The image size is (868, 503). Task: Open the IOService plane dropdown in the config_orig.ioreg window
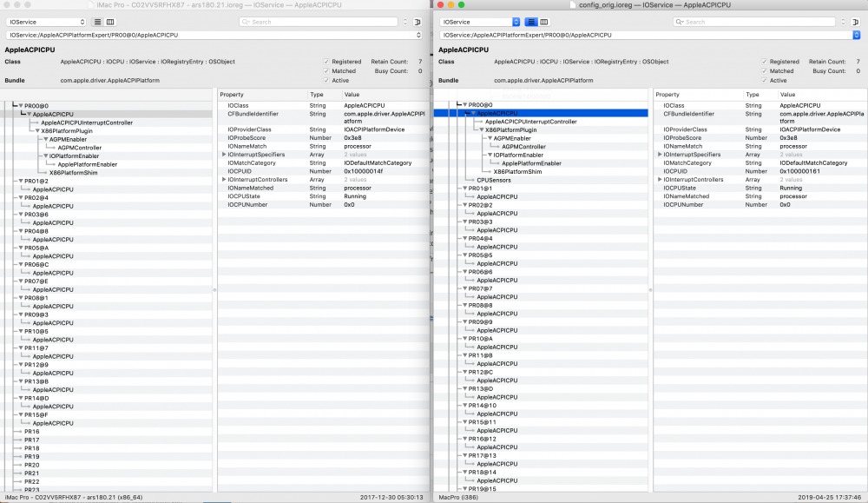pos(480,23)
